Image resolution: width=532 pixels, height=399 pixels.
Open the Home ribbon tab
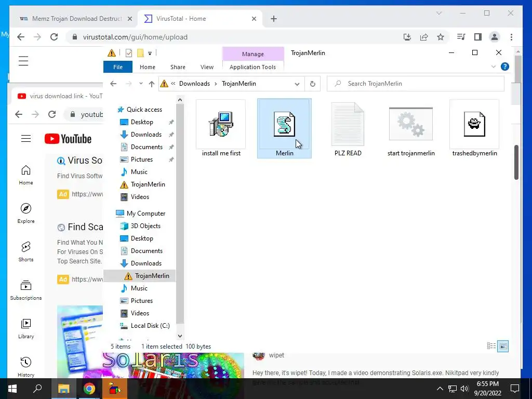pos(147,67)
